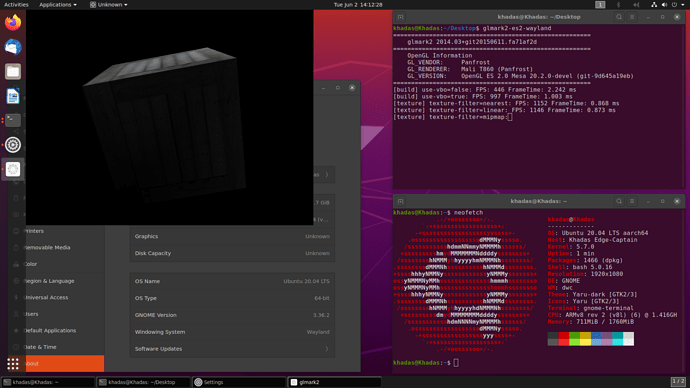690x388 pixels.
Task: Click the Windowing System row in Settings
Action: coord(232,332)
